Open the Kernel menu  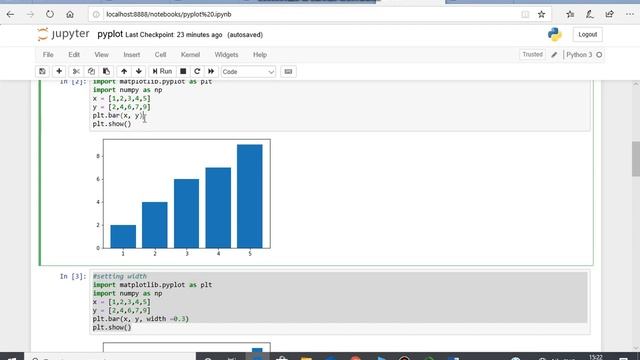click(x=190, y=55)
